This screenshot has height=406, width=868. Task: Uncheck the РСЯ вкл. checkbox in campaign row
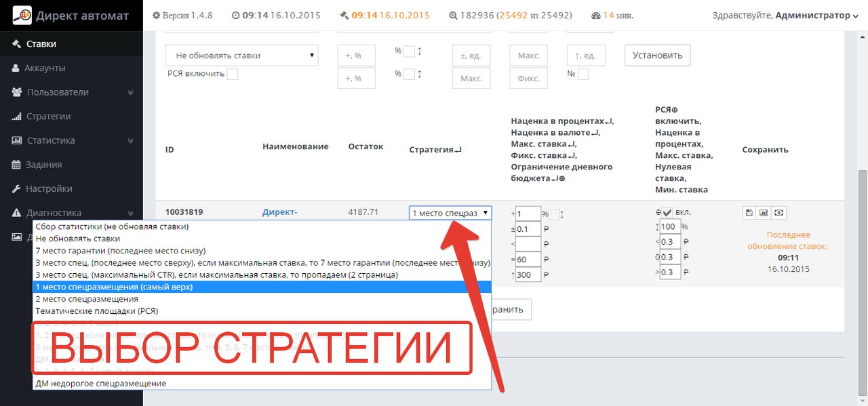coord(667,213)
